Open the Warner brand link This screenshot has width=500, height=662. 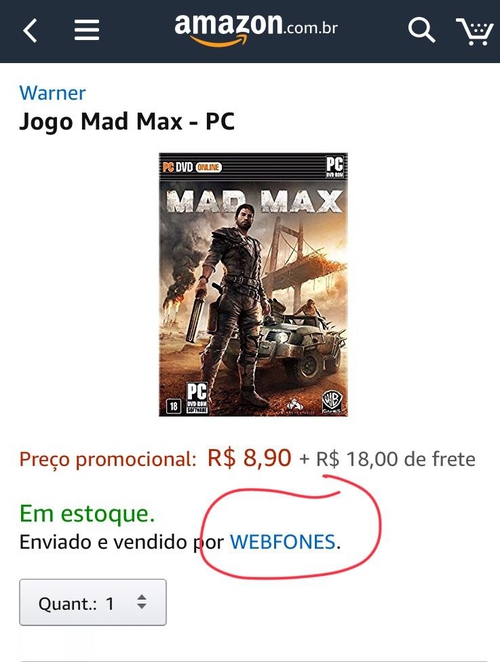(x=52, y=93)
